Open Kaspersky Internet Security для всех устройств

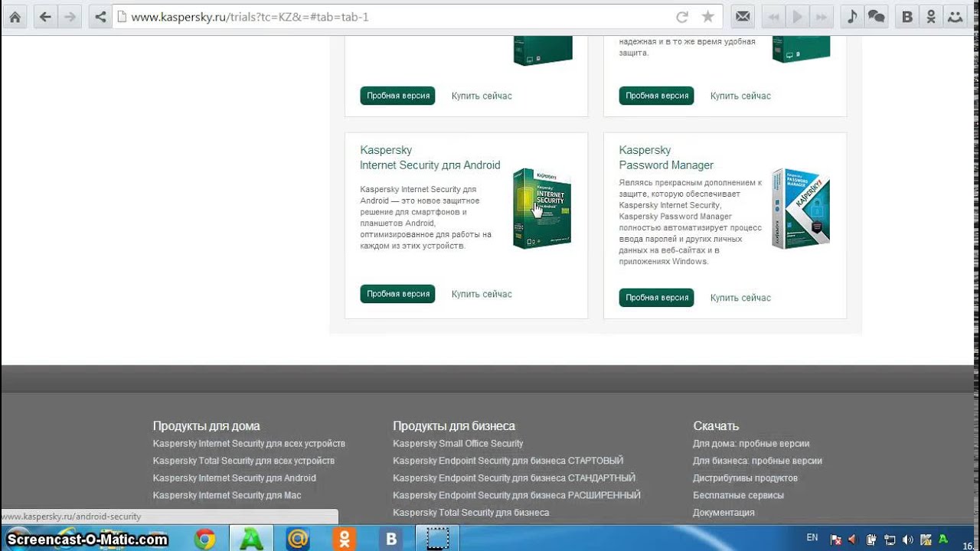pyautogui.click(x=249, y=444)
